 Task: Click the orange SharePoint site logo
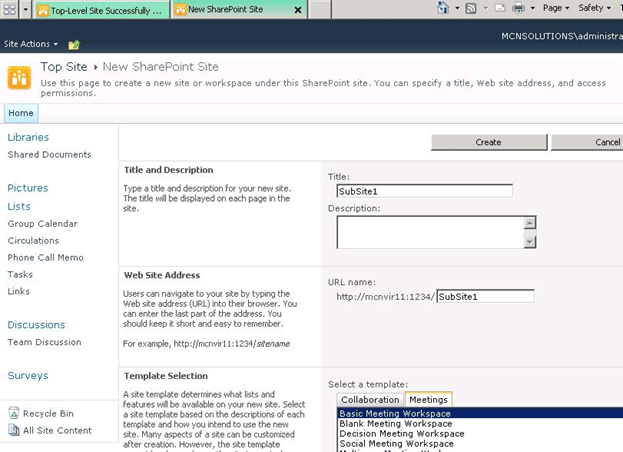(x=19, y=77)
